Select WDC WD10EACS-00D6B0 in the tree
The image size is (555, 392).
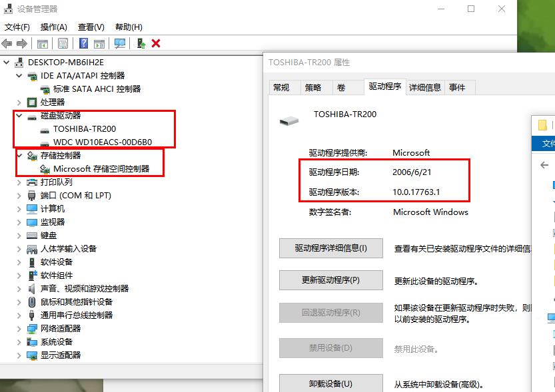(103, 142)
